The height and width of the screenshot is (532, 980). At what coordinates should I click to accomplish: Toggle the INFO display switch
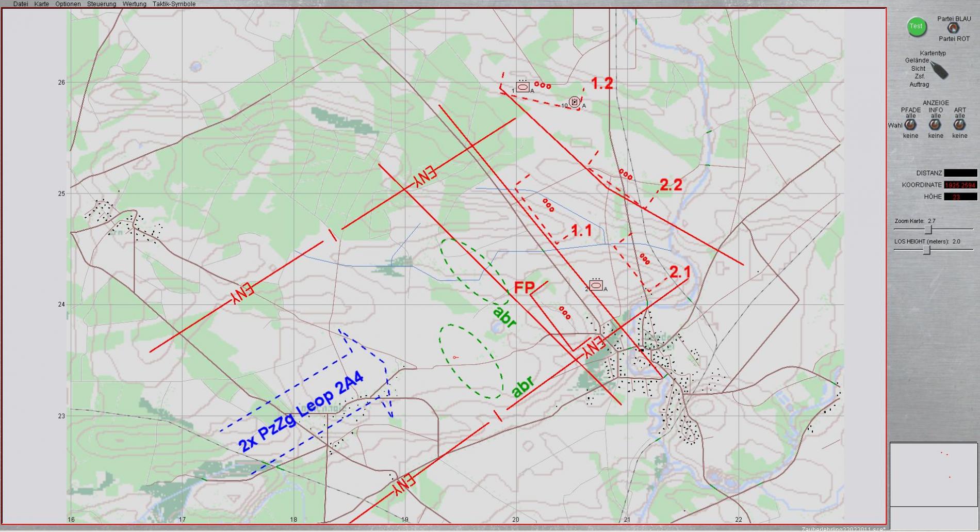[x=935, y=125]
